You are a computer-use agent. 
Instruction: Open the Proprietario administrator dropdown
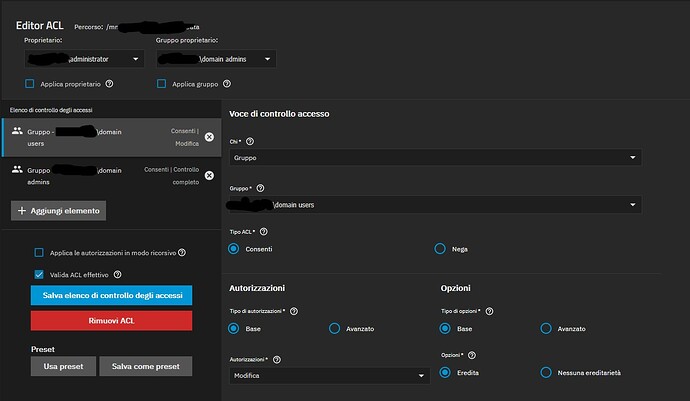84,59
